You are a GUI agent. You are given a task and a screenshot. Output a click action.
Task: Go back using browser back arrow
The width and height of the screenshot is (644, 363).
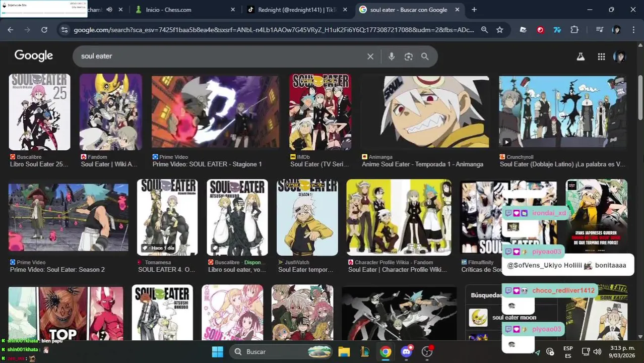click(x=11, y=30)
